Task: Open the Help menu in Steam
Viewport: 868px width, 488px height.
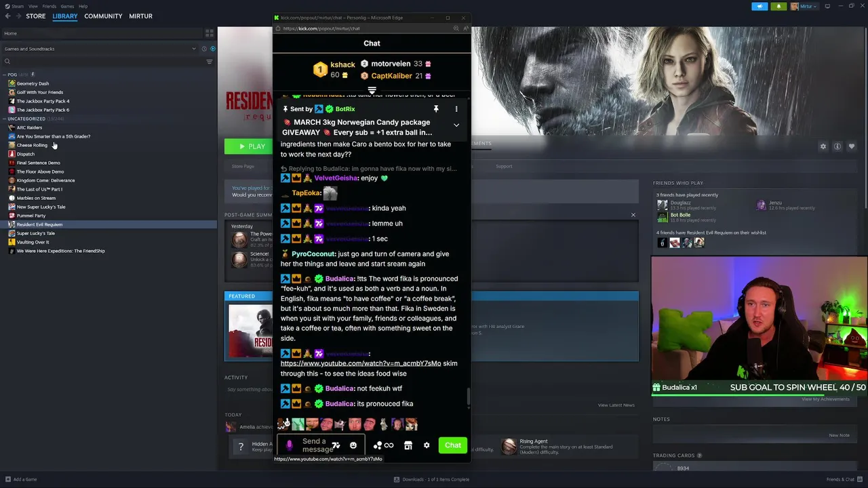Action: click(x=83, y=6)
